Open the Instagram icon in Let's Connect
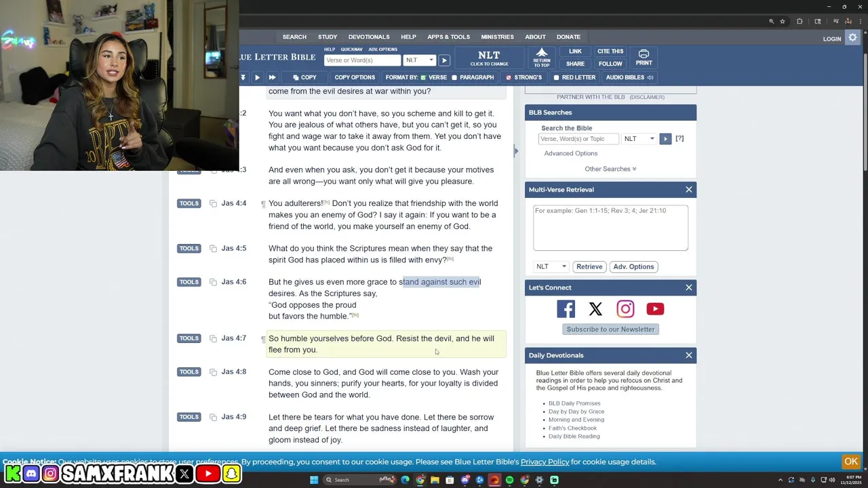Image resolution: width=868 pixels, height=488 pixels. tap(625, 309)
